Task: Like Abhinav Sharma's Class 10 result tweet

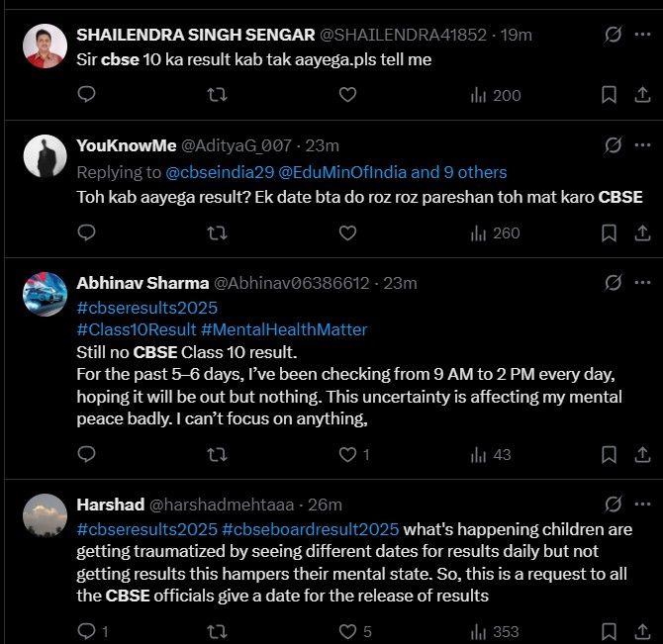Action: click(x=347, y=455)
